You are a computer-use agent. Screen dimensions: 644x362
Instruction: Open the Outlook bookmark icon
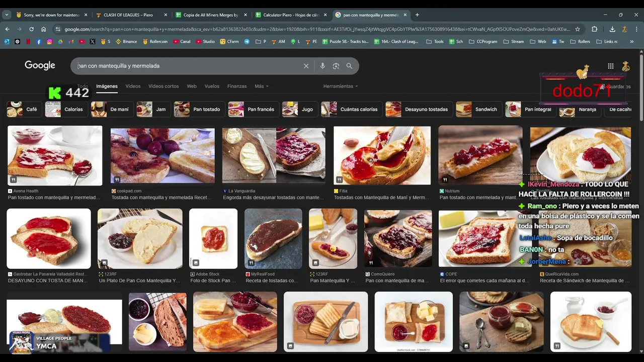[7, 42]
